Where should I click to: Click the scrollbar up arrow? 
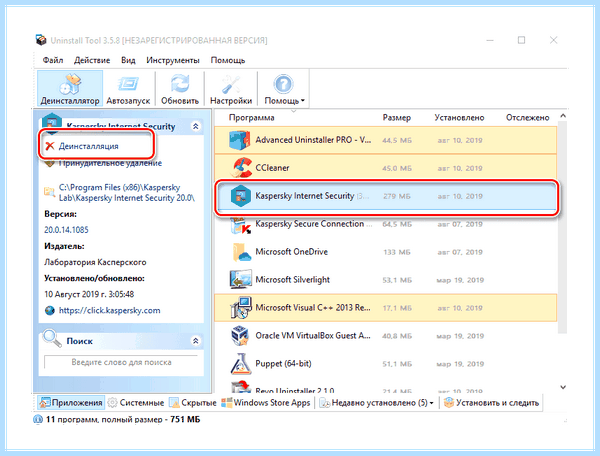click(563, 116)
